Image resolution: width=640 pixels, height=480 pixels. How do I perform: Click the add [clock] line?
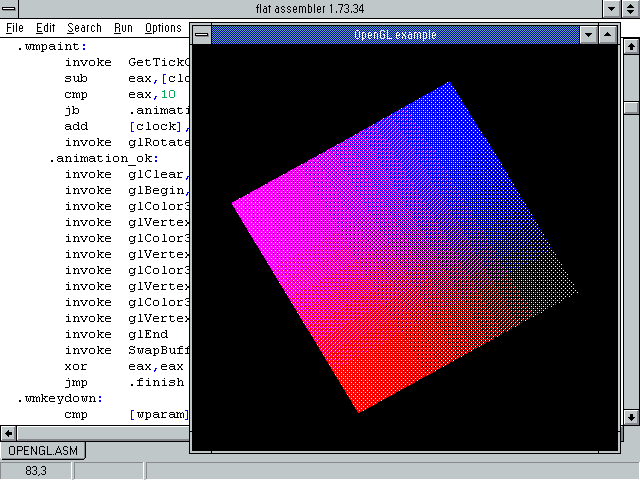click(x=127, y=126)
